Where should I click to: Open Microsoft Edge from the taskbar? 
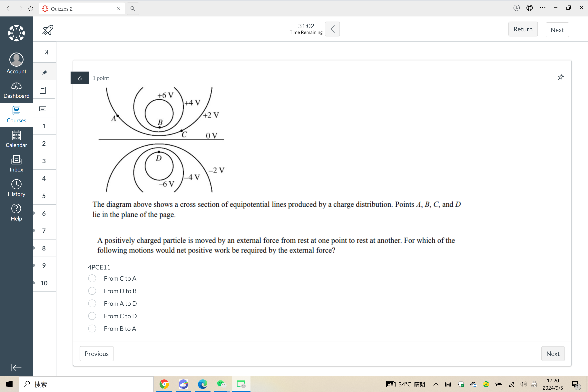point(202,384)
